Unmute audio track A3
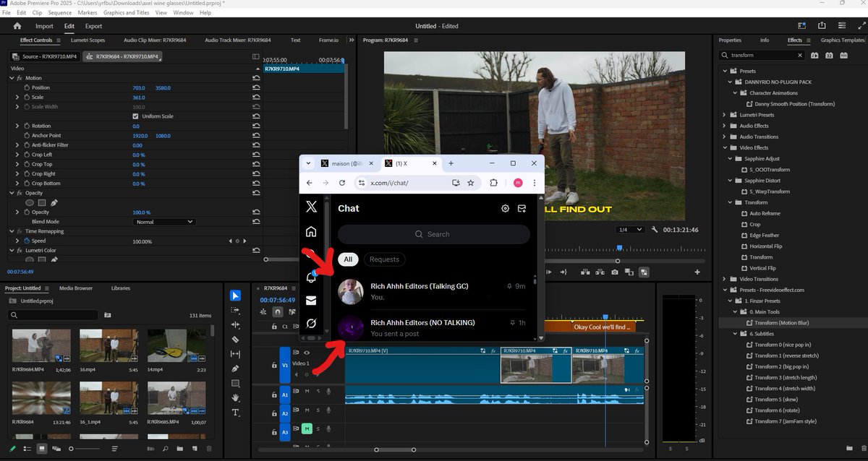Viewport: 868px width, 461px height. [x=307, y=428]
